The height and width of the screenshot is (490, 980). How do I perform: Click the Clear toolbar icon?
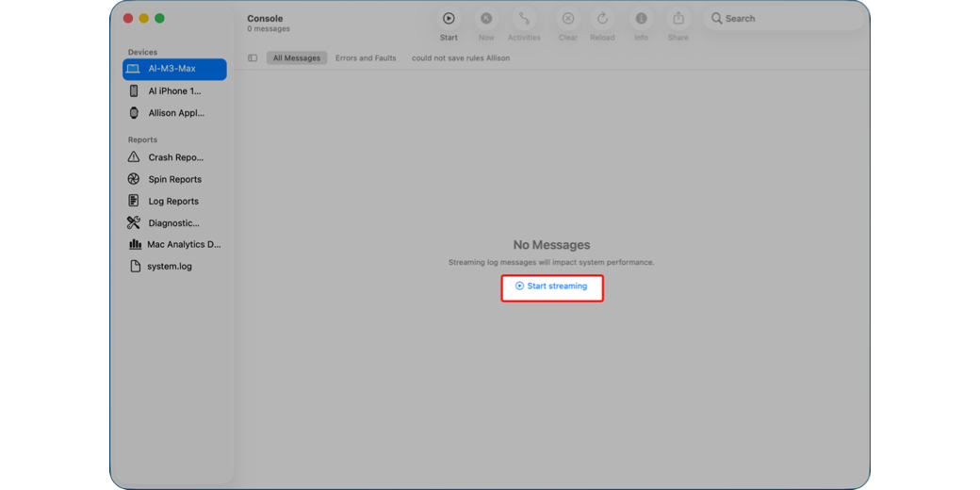(x=567, y=19)
